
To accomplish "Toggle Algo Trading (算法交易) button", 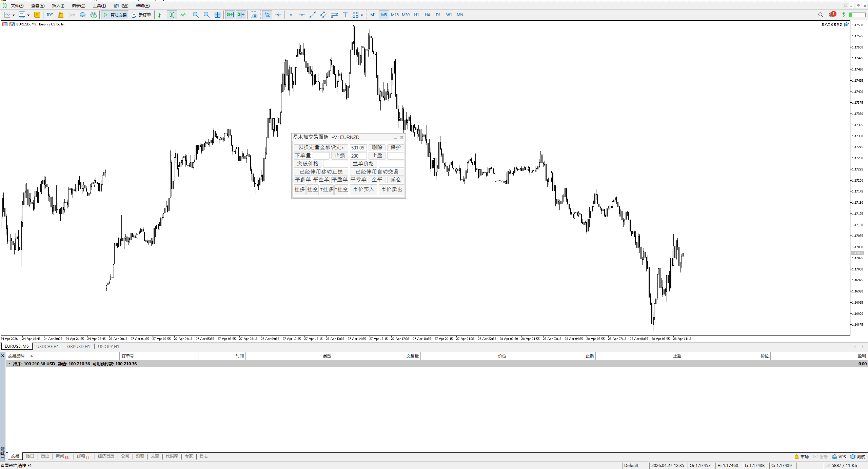I will (x=115, y=15).
